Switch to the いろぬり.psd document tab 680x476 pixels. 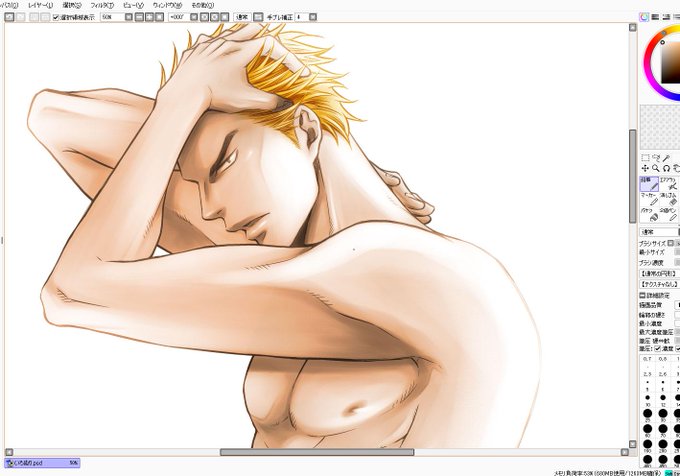[x=42, y=463]
